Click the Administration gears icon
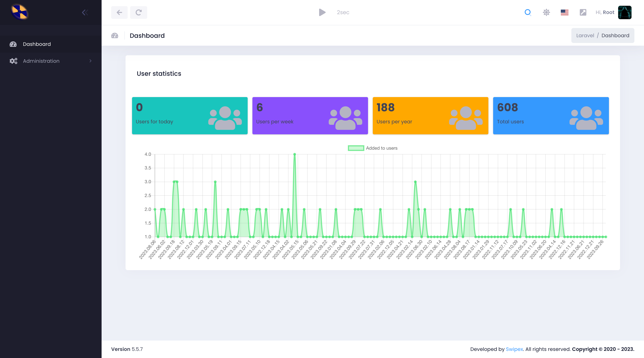 (13, 61)
